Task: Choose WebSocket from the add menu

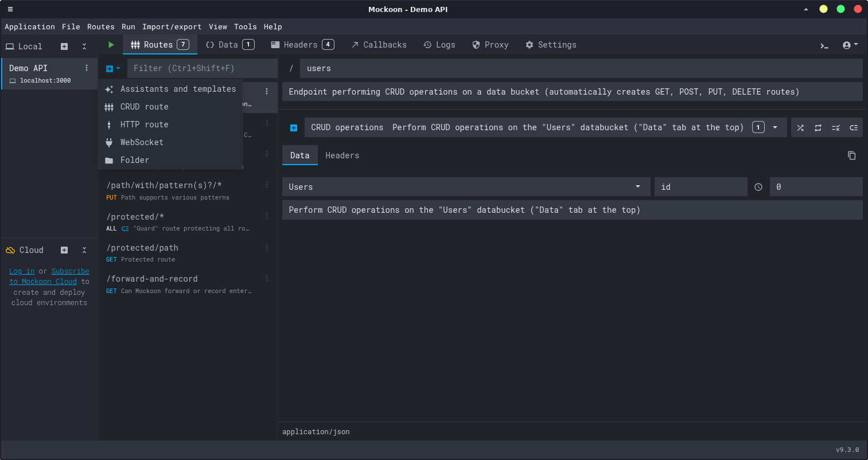Action: tap(170, 142)
